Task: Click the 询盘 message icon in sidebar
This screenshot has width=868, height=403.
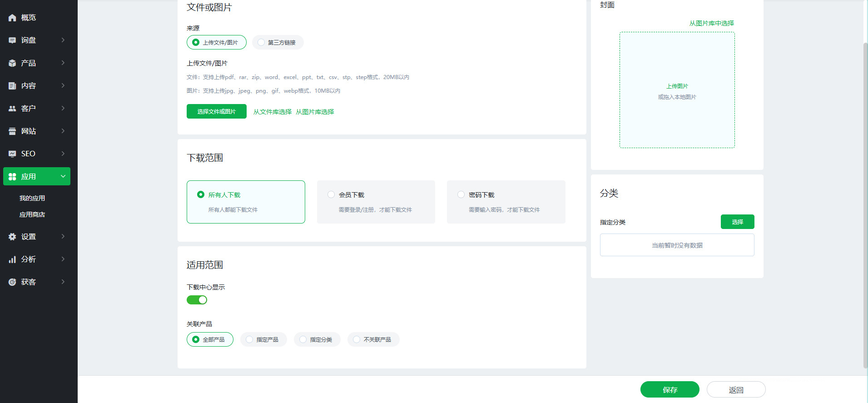Action: click(12, 40)
